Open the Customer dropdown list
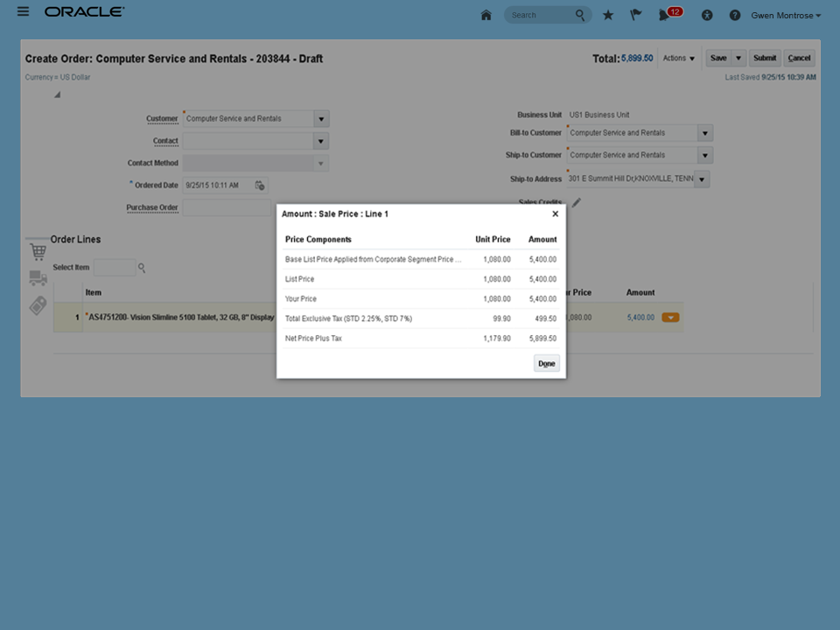Image resolution: width=840 pixels, height=630 pixels. (x=321, y=119)
